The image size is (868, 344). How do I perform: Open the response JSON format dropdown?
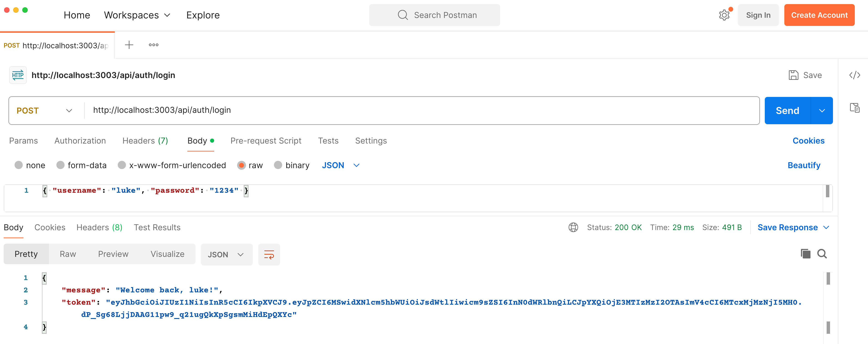click(226, 255)
